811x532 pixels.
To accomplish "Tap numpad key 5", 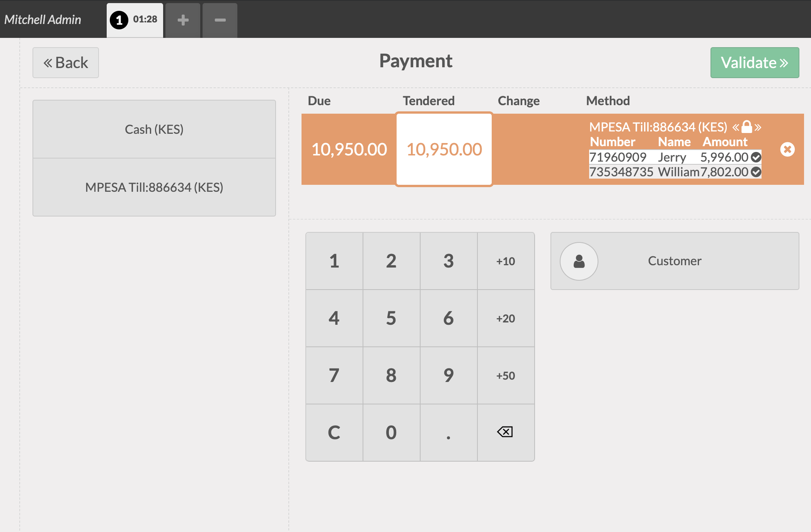I will pos(391,318).
